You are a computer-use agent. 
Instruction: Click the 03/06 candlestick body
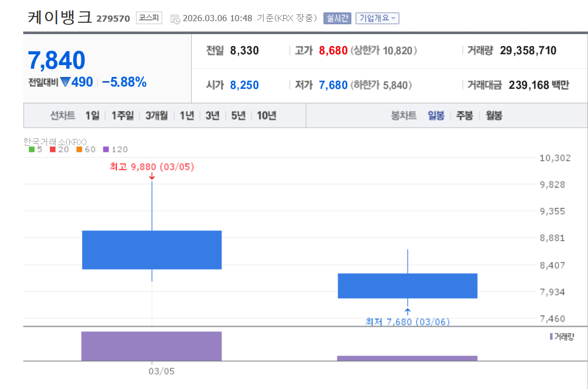click(408, 286)
